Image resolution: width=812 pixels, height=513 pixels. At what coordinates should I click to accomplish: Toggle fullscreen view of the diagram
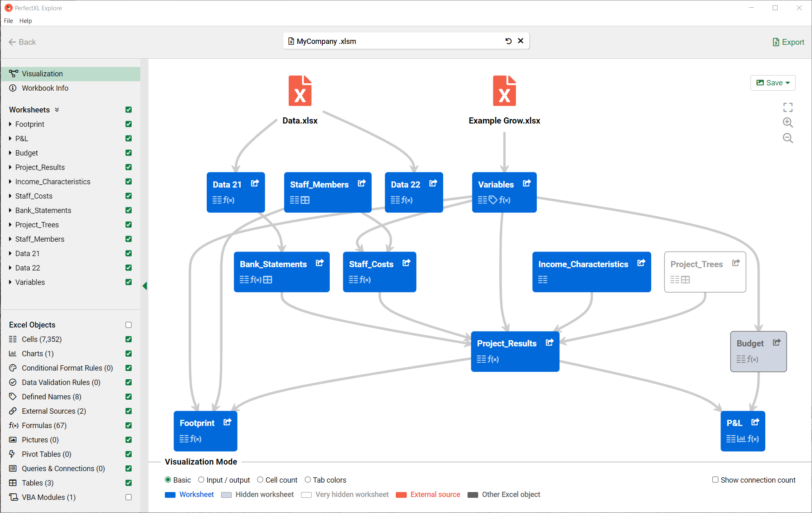(x=788, y=107)
